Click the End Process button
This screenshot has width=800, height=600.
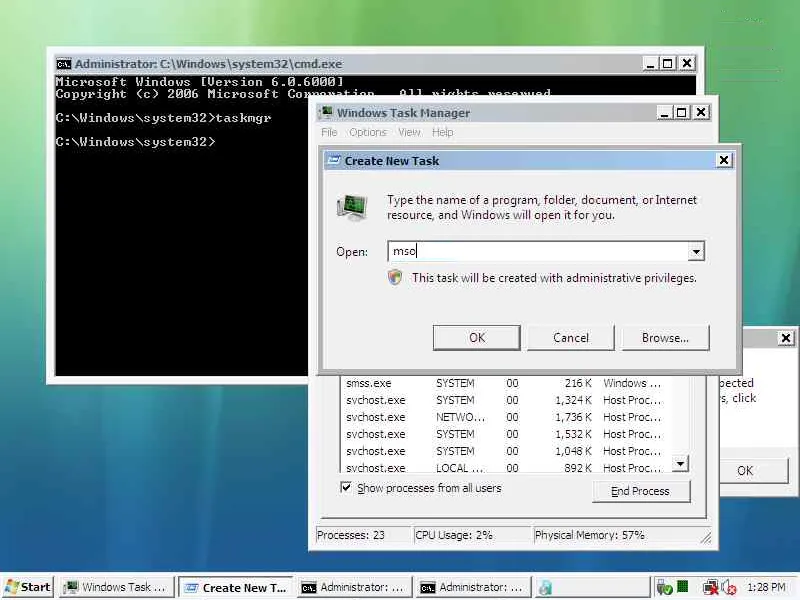coord(641,491)
